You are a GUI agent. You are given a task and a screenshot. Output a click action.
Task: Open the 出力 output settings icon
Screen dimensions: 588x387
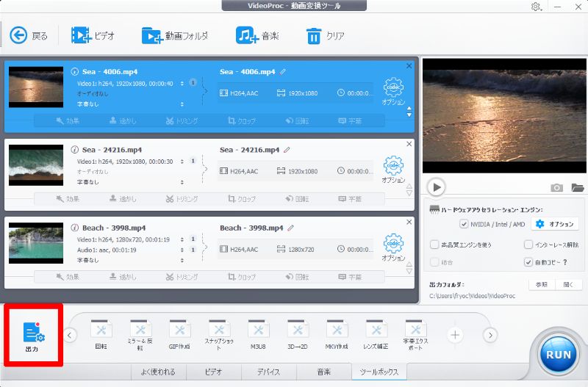click(33, 336)
